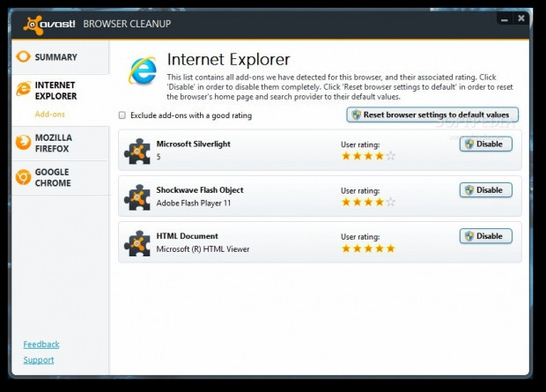Viewport: 546px width, 392px height.
Task: Switch to the Mozilla Firefox tab
Action: pyautogui.click(x=60, y=144)
